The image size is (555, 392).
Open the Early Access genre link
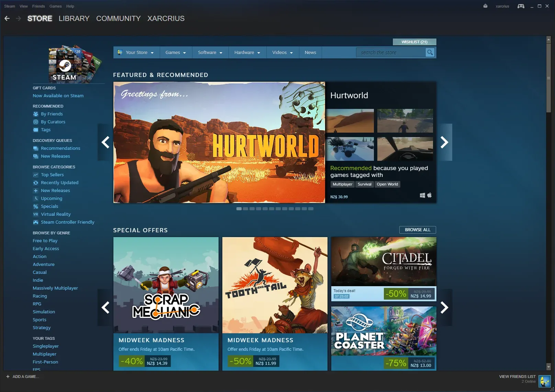click(x=46, y=249)
